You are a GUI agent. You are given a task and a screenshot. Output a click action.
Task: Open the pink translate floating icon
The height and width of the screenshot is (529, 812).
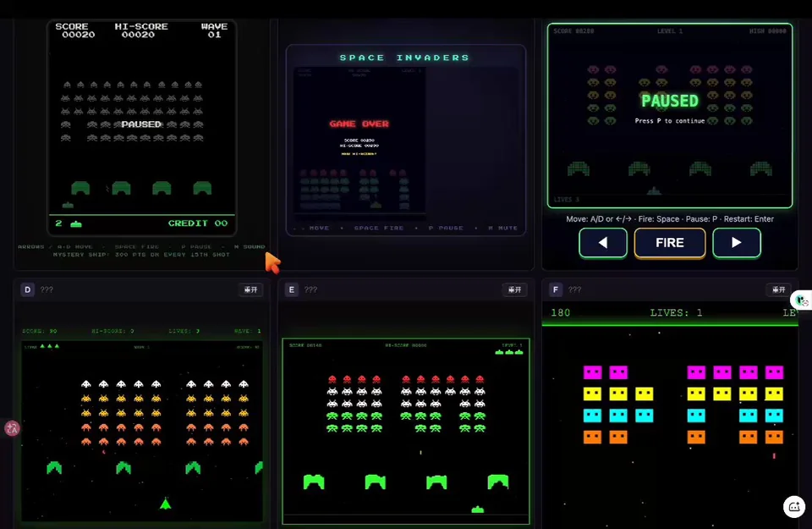pyautogui.click(x=11, y=428)
